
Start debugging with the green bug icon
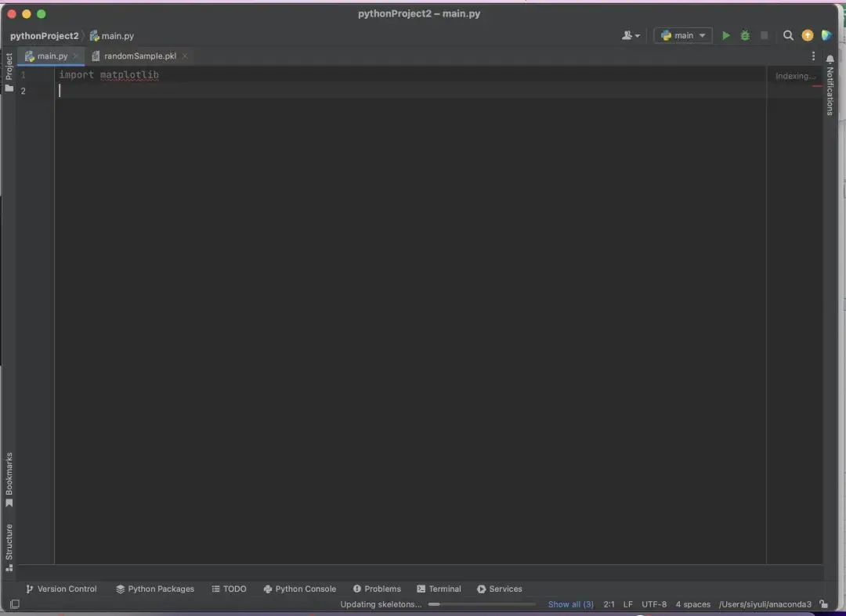pos(745,35)
